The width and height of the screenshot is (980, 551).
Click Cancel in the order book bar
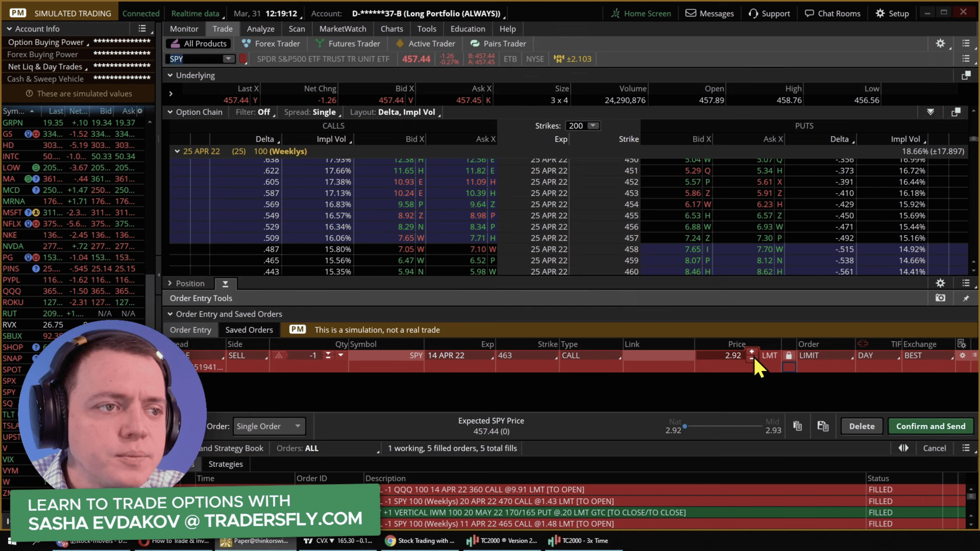[934, 448]
